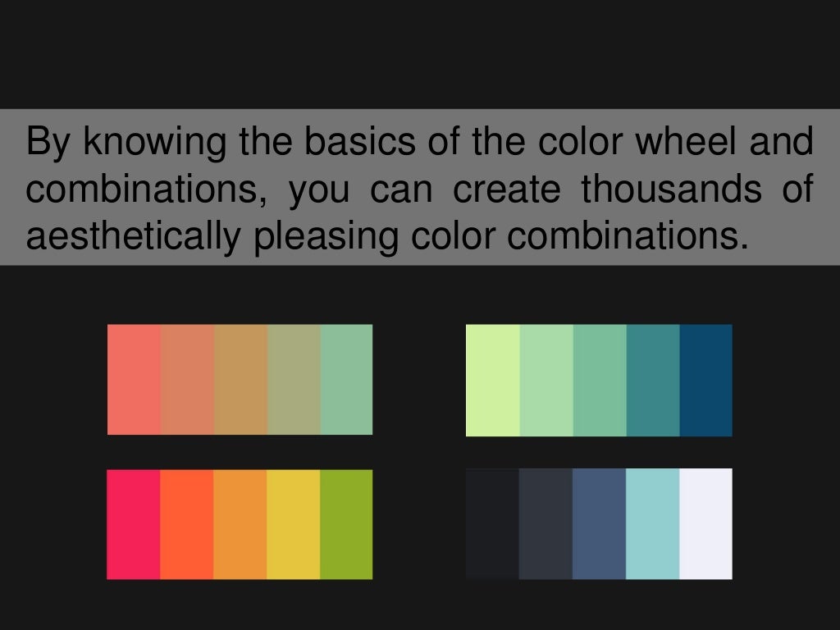Screen dimensions: 840x630
Task: Select the medium seafoam green swatch
Action: (x=600, y=381)
